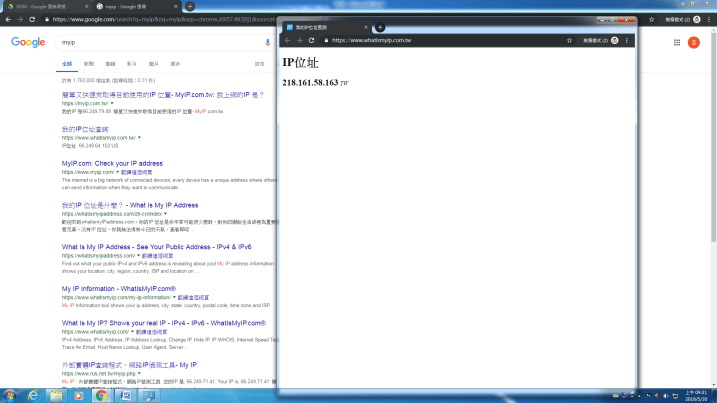Expand dropdown arrow beside www.myip.com result URL
Image resolution: width=717 pixels, height=403 pixels.
coord(117,172)
